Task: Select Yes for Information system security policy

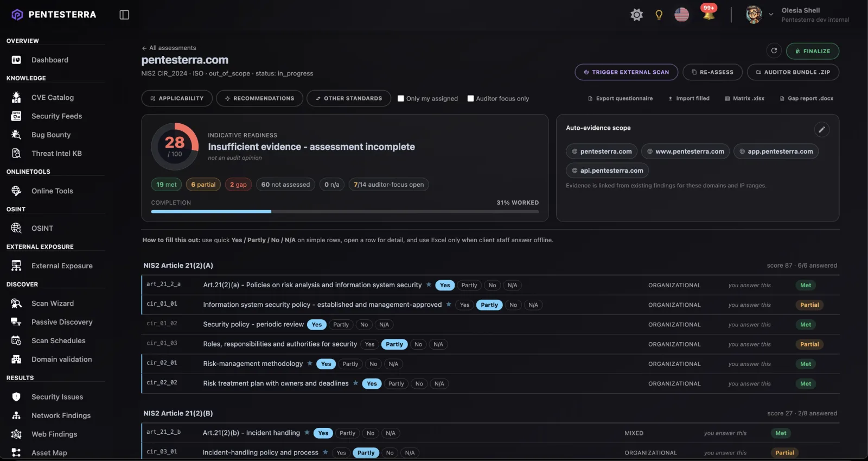Action: coord(464,305)
